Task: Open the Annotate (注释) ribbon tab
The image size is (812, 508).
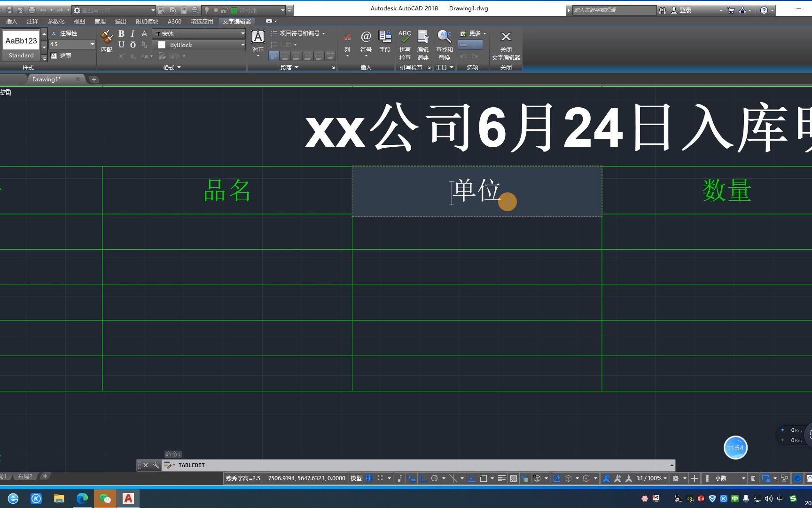Action: 32,21
